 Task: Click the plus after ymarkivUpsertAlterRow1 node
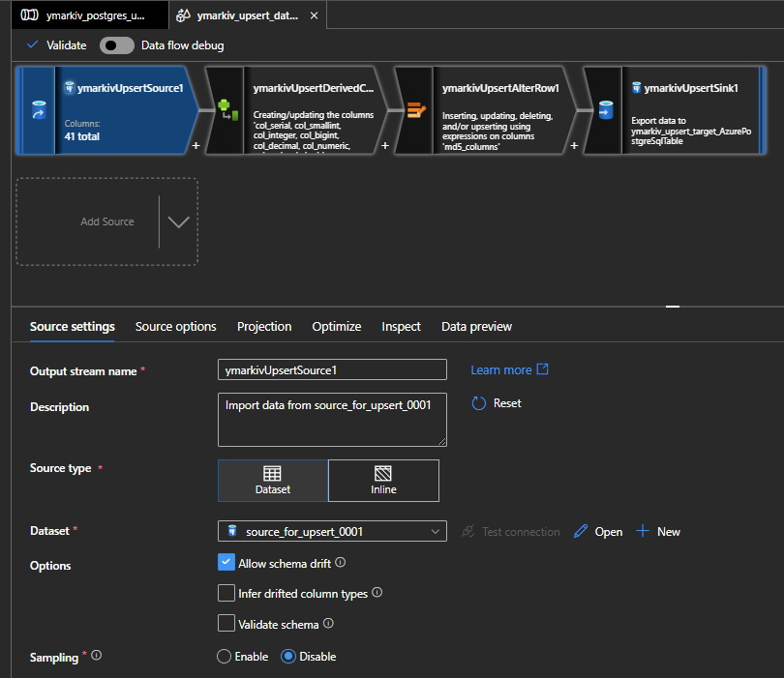(574, 146)
